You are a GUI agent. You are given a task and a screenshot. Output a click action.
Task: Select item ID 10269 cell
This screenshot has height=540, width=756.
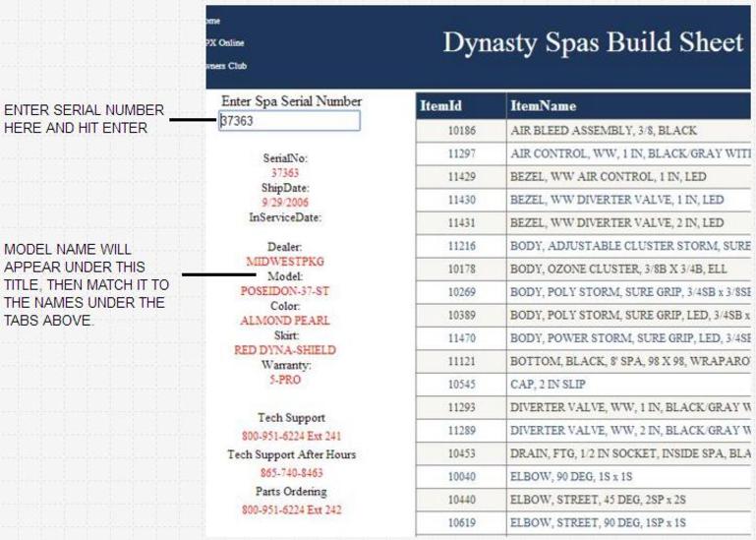pos(461,292)
